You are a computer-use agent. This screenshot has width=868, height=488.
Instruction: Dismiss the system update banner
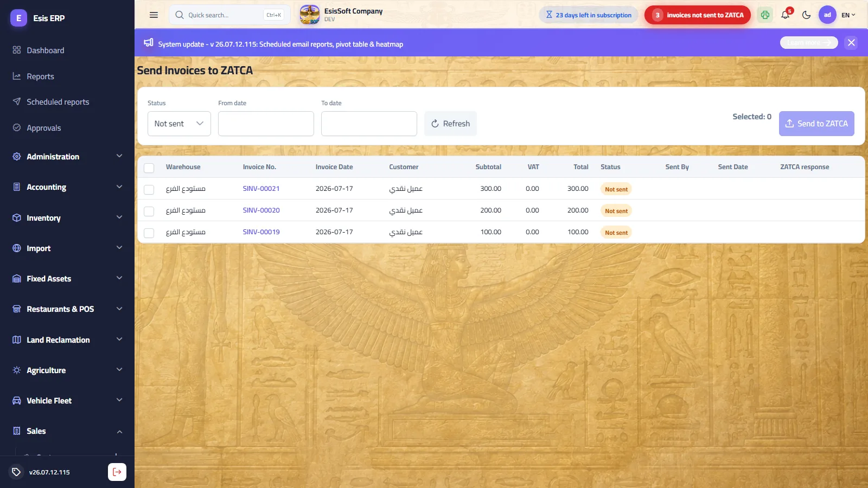point(851,42)
